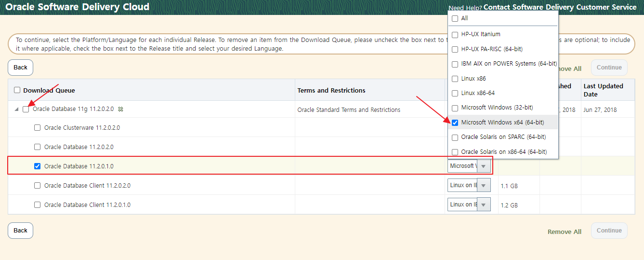Uncheck Oracle Database 11.2.0.1.0 checkbox

pyautogui.click(x=38, y=166)
